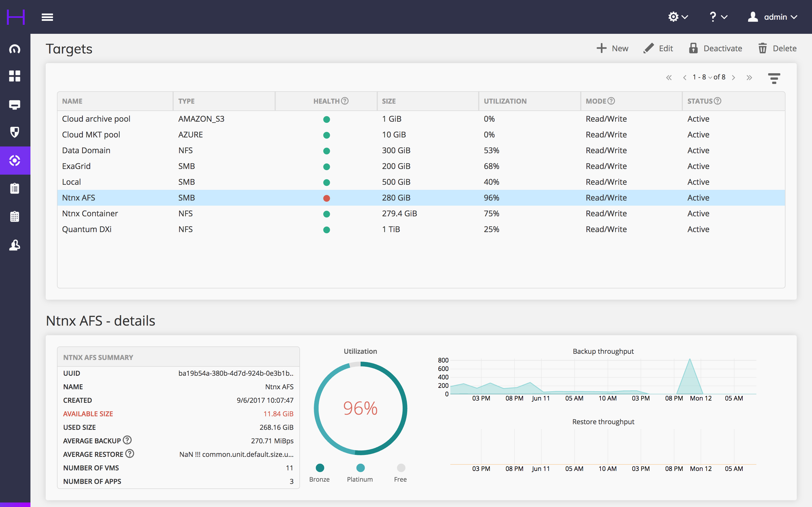Viewport: 812px width, 507px height.
Task: Click the clipboard list sidebar icon
Action: tap(15, 188)
